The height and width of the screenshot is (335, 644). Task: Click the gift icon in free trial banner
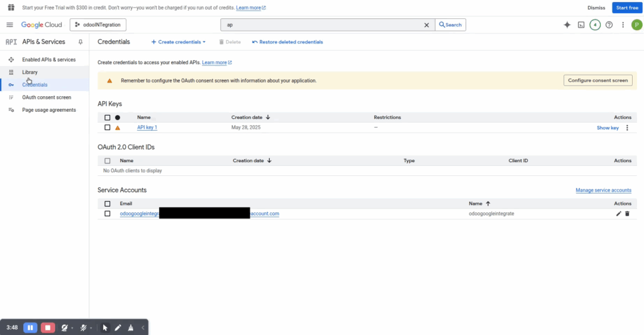[11, 8]
